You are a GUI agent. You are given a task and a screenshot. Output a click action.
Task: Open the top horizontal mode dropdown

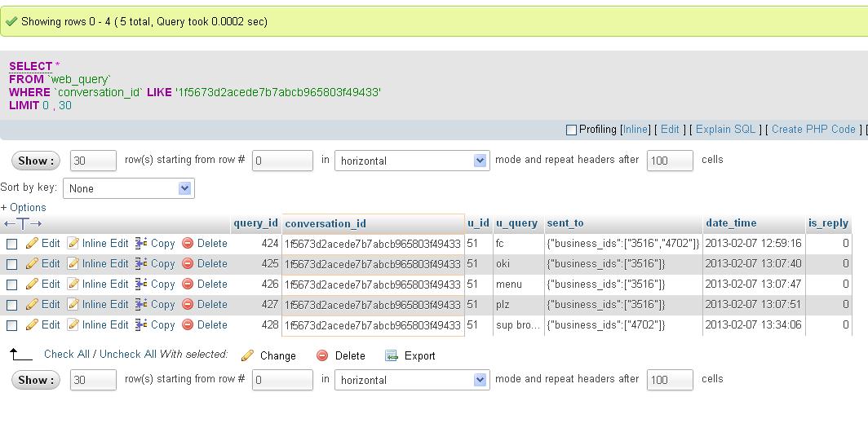[412, 161]
